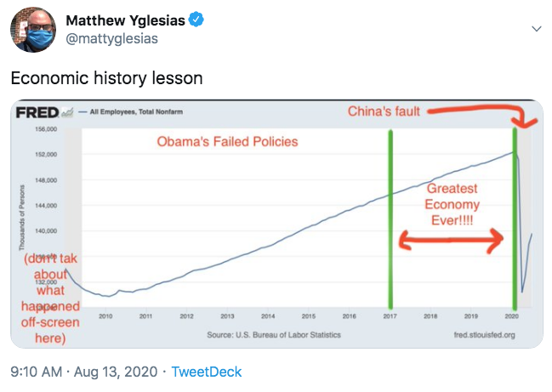This screenshot has height=392, width=552.
Task: Open the TweetDeck source link
Action: pyautogui.click(x=207, y=372)
